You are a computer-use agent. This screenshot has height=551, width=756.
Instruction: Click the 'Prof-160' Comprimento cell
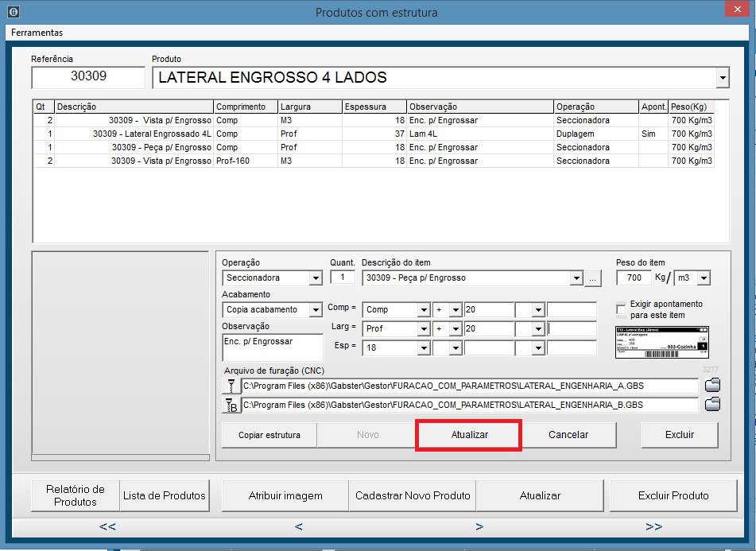pyautogui.click(x=246, y=161)
